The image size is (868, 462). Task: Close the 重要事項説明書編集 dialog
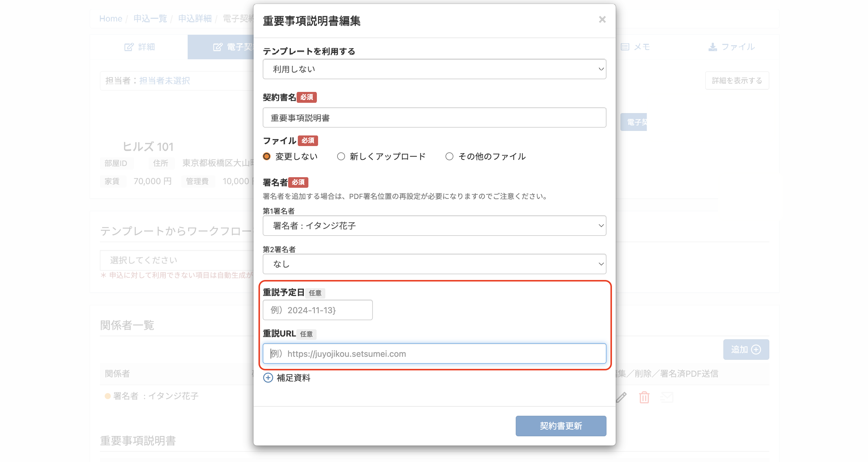click(602, 20)
